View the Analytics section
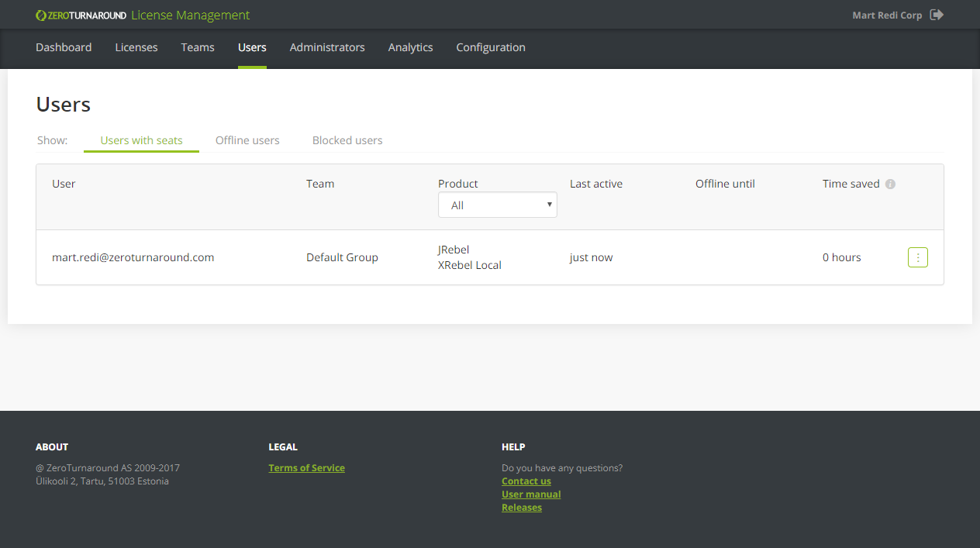 point(411,47)
